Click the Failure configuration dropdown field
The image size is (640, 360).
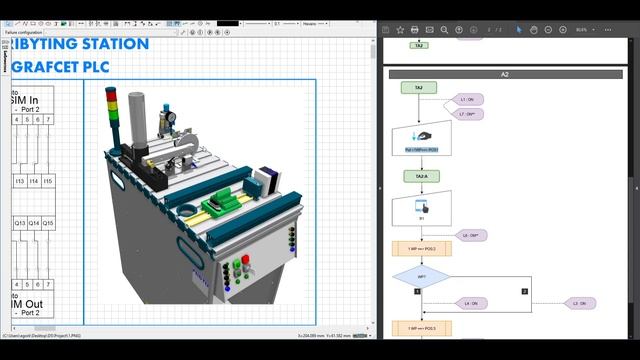[111, 32]
